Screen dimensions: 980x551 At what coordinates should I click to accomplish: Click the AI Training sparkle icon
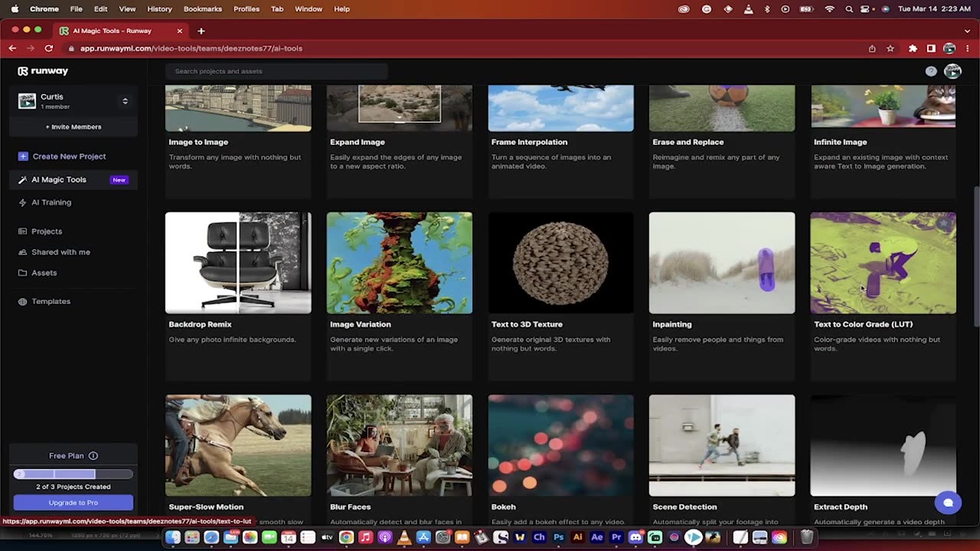pyautogui.click(x=23, y=203)
